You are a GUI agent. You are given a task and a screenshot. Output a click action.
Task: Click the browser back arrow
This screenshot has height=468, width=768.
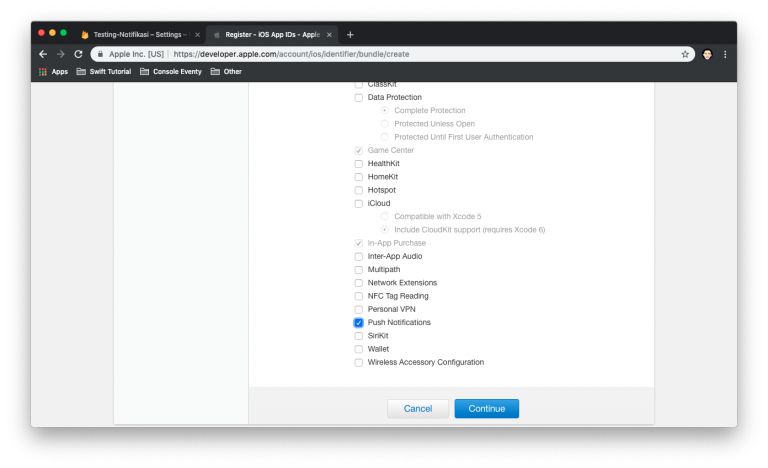pyautogui.click(x=43, y=54)
